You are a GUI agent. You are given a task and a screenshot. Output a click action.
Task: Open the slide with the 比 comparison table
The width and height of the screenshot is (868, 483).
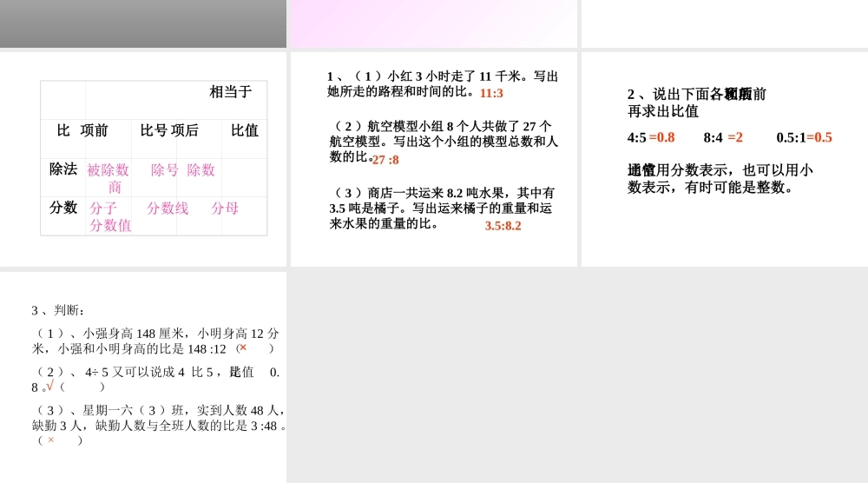(143, 159)
